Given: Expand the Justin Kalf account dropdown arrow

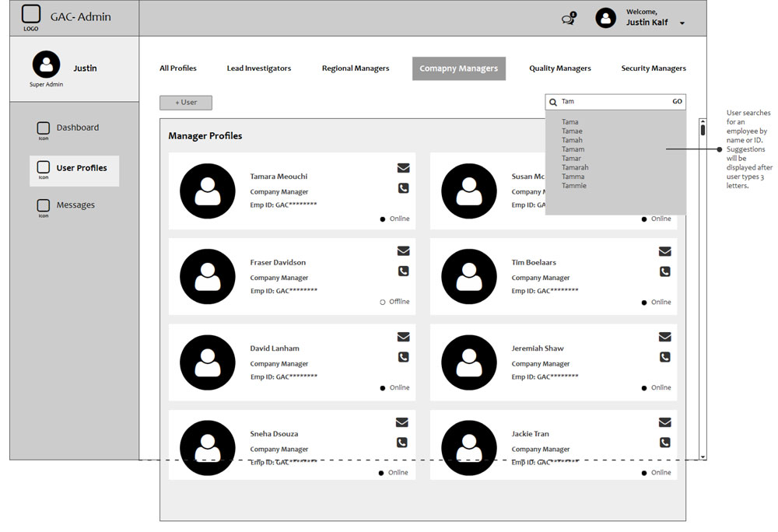Looking at the screenshot, I should coord(682,23).
